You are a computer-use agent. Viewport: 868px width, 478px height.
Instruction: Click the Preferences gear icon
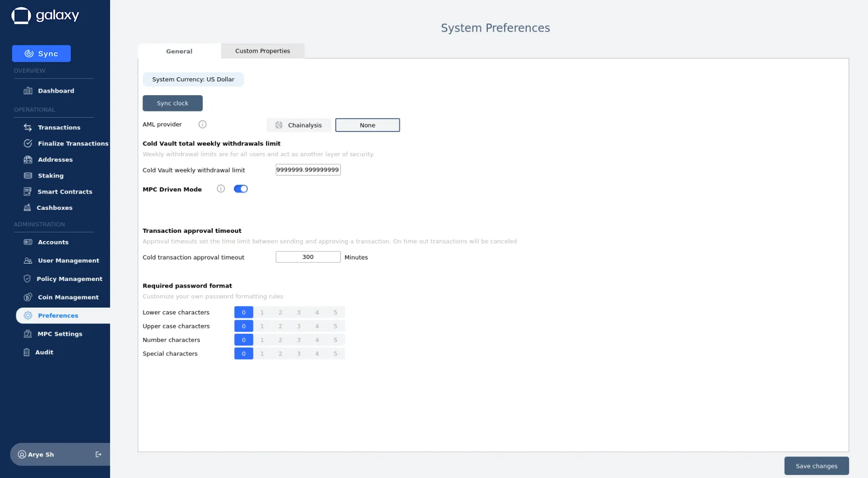click(28, 316)
